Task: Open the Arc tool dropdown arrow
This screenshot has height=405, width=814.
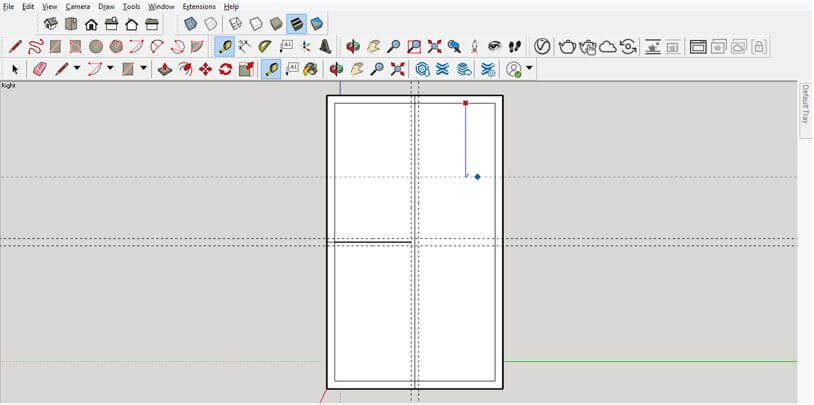Action: [110, 68]
